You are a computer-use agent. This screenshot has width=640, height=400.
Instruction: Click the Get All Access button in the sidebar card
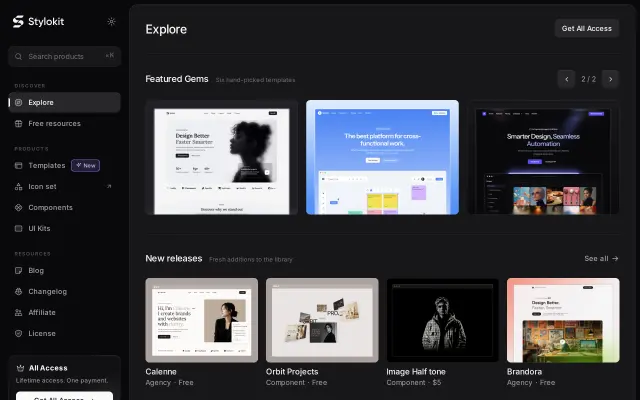64,396
